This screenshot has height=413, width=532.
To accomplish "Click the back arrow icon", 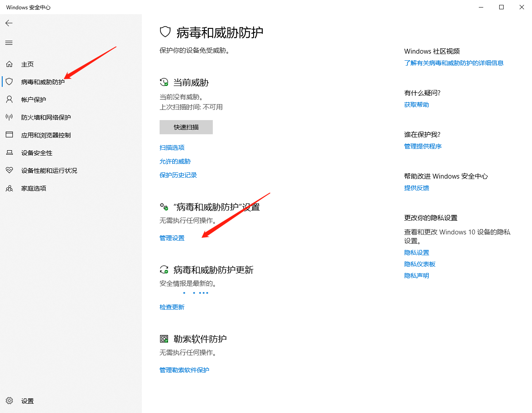I will [9, 23].
